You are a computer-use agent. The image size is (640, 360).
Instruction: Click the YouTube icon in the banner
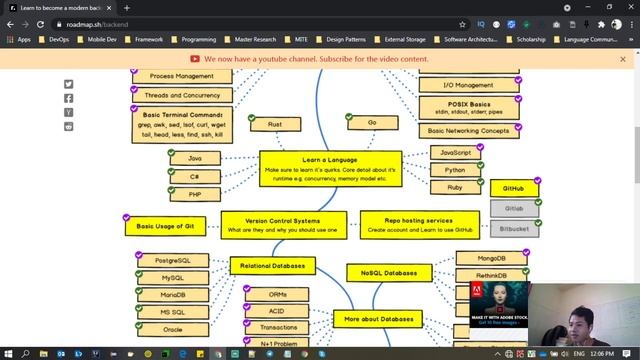(x=195, y=59)
